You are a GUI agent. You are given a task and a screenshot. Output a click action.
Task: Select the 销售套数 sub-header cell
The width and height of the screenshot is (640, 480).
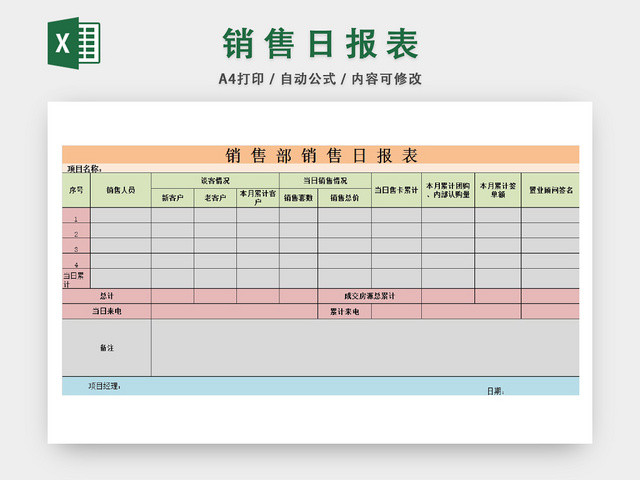(298, 198)
